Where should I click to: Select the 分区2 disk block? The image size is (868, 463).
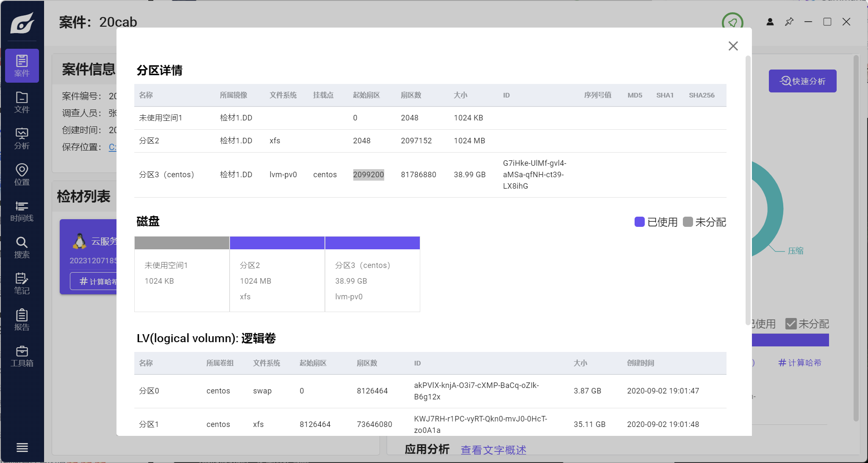coord(277,274)
